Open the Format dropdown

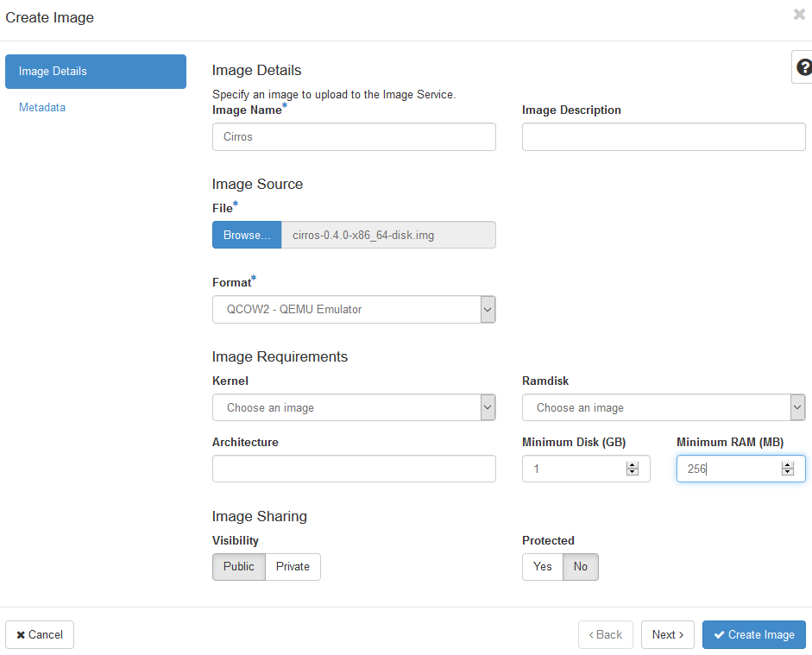(354, 310)
